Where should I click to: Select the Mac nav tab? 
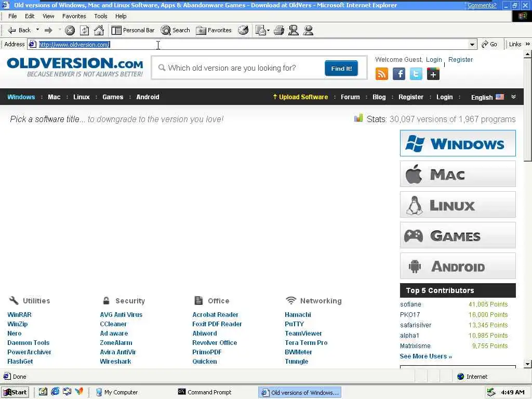[x=54, y=97]
